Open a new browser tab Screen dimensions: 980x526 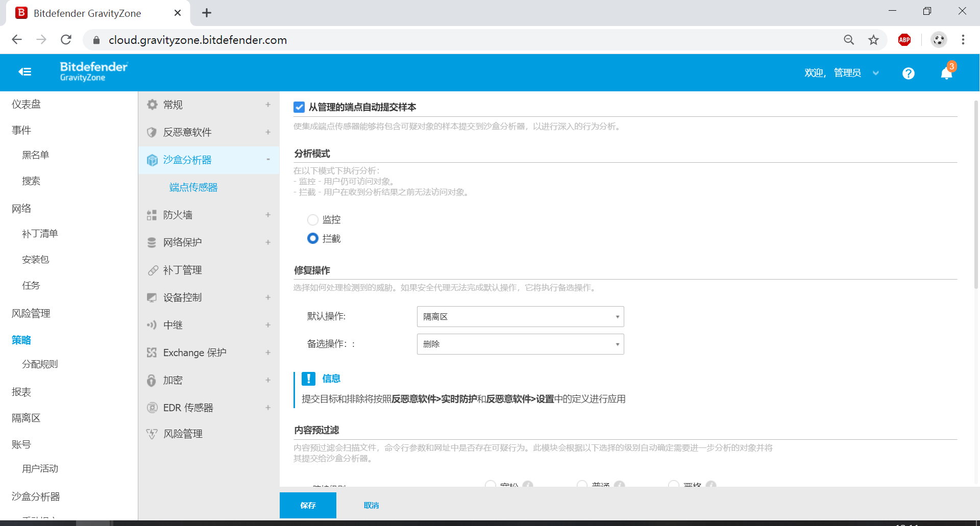pyautogui.click(x=207, y=13)
